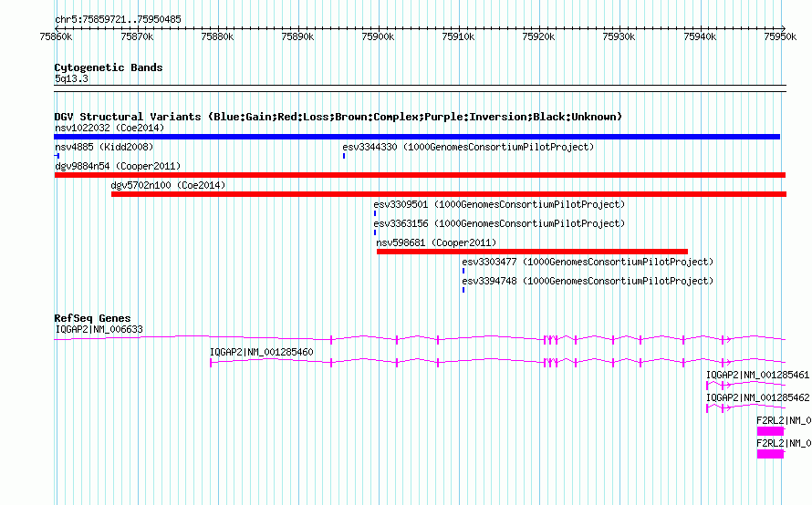The image size is (812, 505).
Task: Click the esv3344330 blue variant tick
Action: pos(344,156)
